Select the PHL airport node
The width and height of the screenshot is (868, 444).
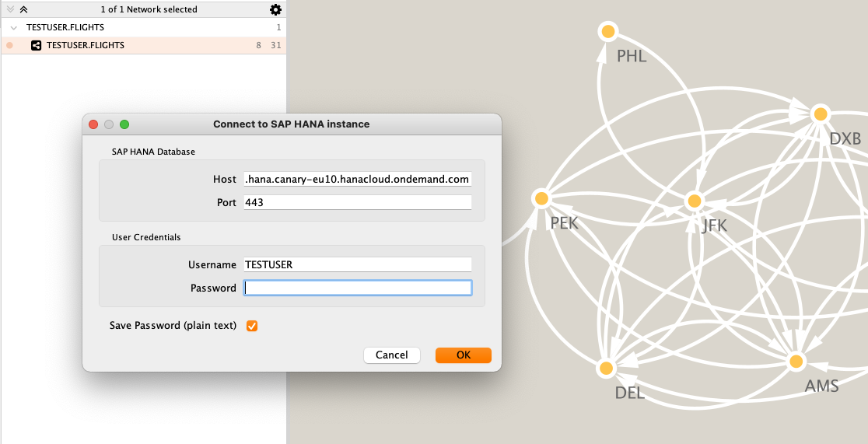pyautogui.click(x=608, y=32)
